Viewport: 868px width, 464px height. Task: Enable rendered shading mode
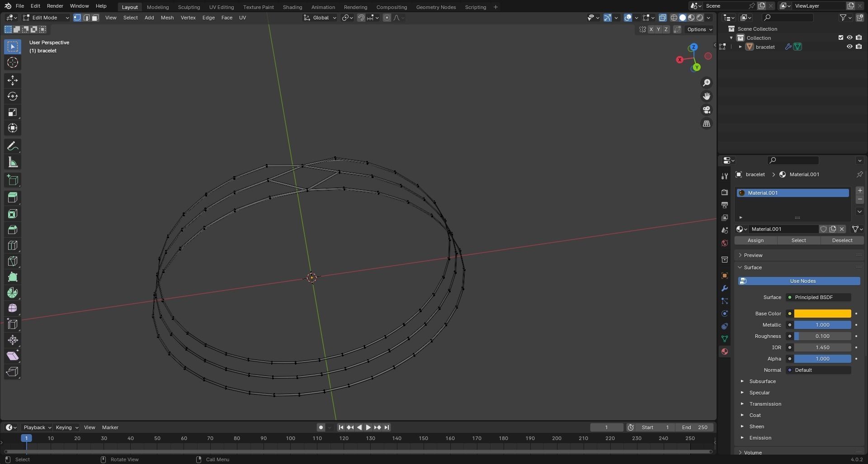pos(700,18)
